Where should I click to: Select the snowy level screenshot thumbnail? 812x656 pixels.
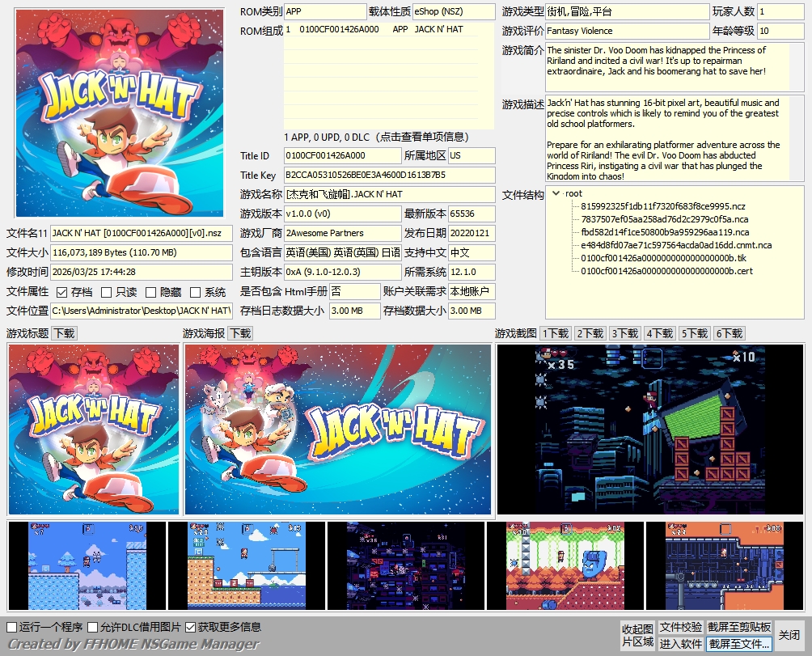(x=87, y=565)
